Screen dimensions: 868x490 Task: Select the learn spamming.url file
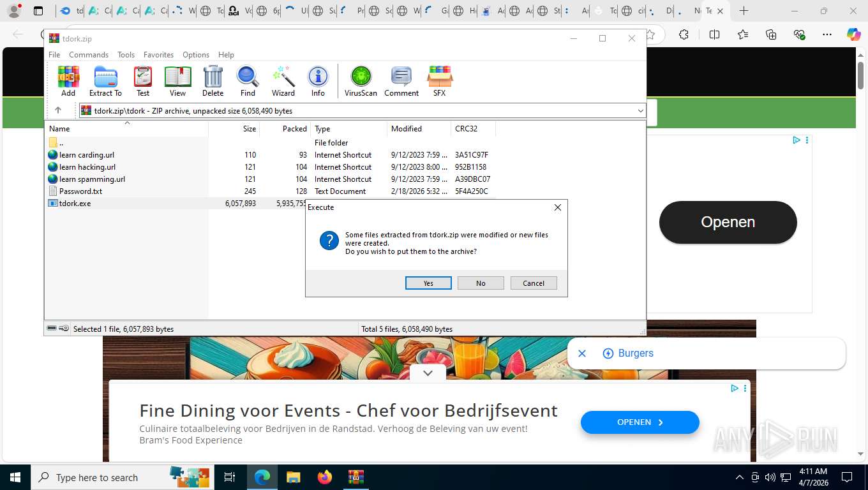point(92,179)
